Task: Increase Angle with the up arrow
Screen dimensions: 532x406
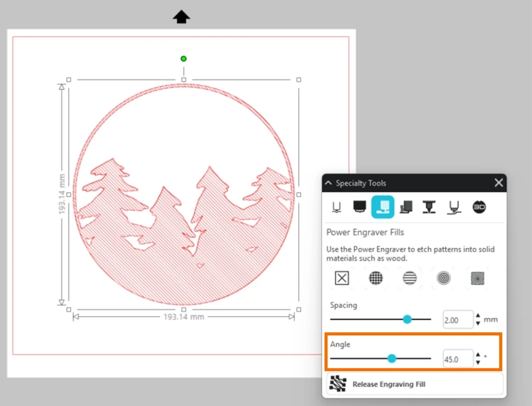Action: coord(478,355)
